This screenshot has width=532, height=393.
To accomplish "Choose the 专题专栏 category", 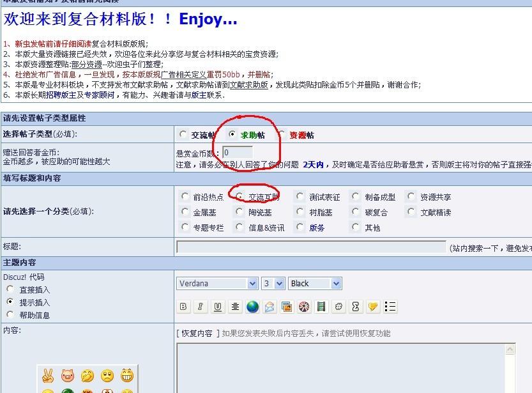I will 185,227.
